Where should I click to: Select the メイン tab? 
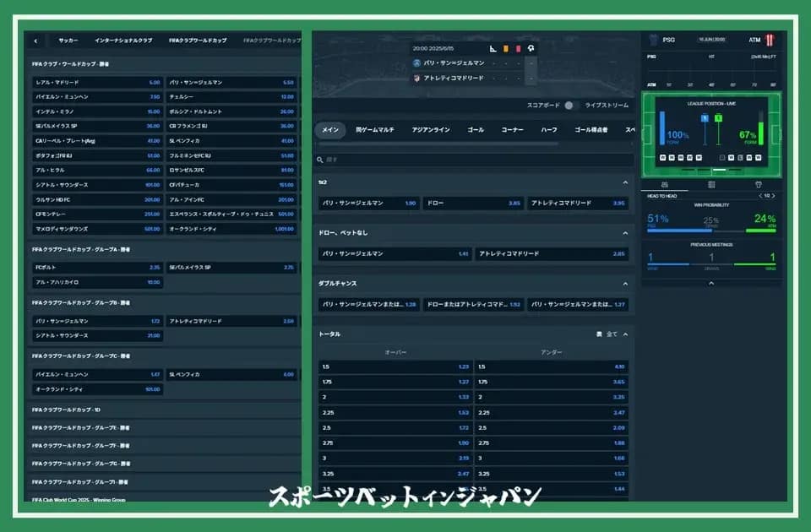[x=330, y=130]
